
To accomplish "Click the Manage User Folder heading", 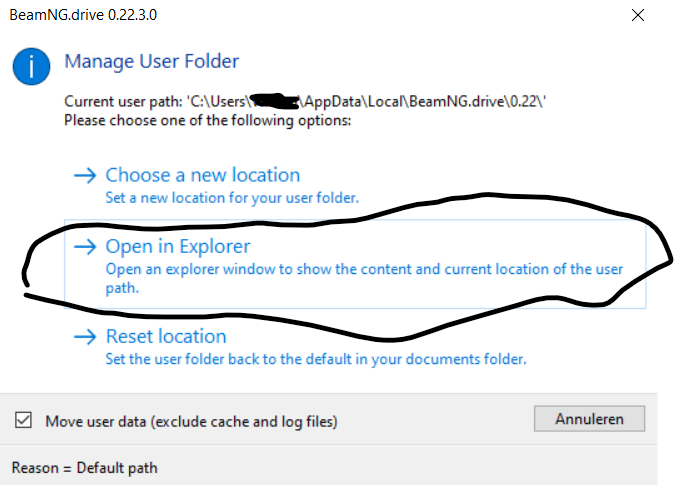I will (x=152, y=61).
